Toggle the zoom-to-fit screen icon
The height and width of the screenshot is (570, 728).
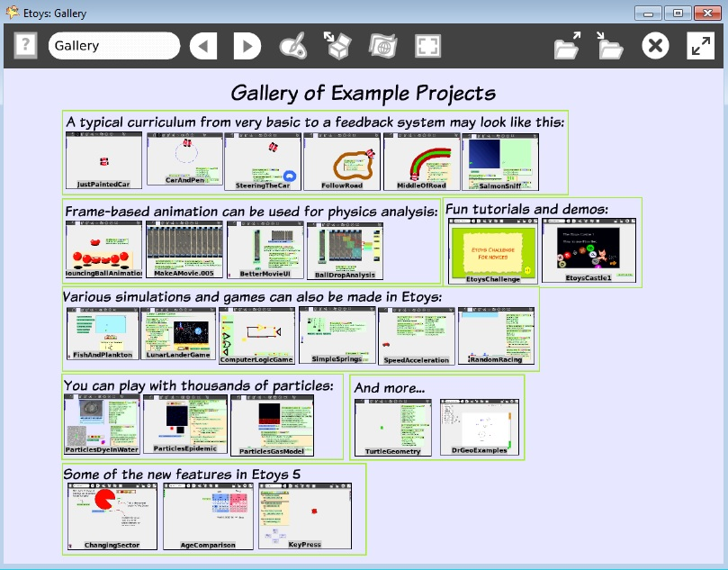(427, 46)
